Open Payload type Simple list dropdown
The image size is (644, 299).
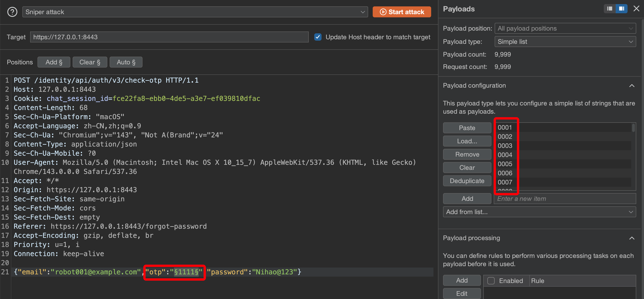pos(565,42)
